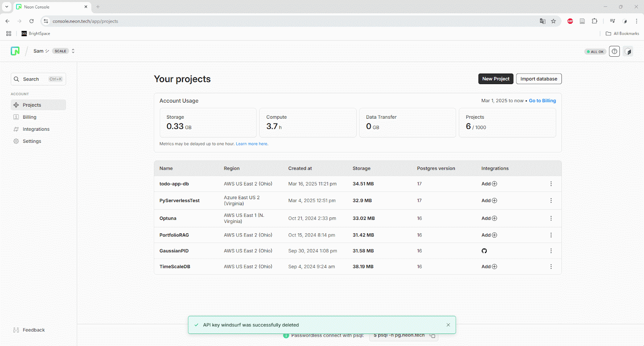This screenshot has height=346, width=644.
Task: Click the Feedback link in sidebar
Action: point(29,330)
